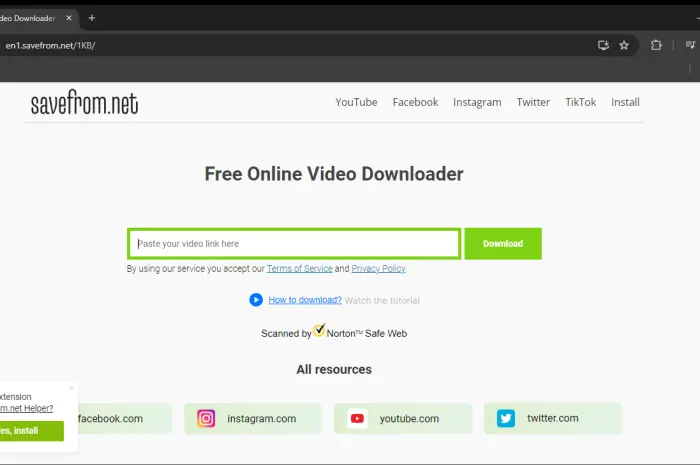The image size is (700, 465).
Task: Click the 'Paste your video link here' field
Action: click(294, 244)
